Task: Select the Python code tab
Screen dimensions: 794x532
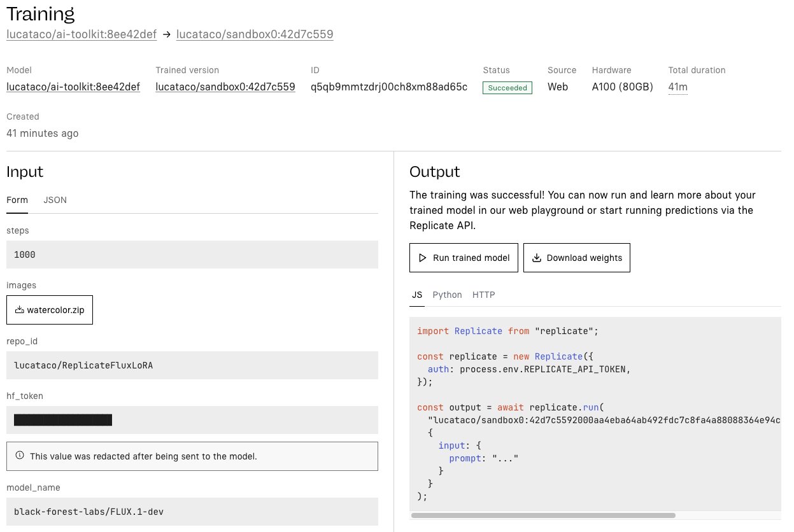Action: pos(447,295)
